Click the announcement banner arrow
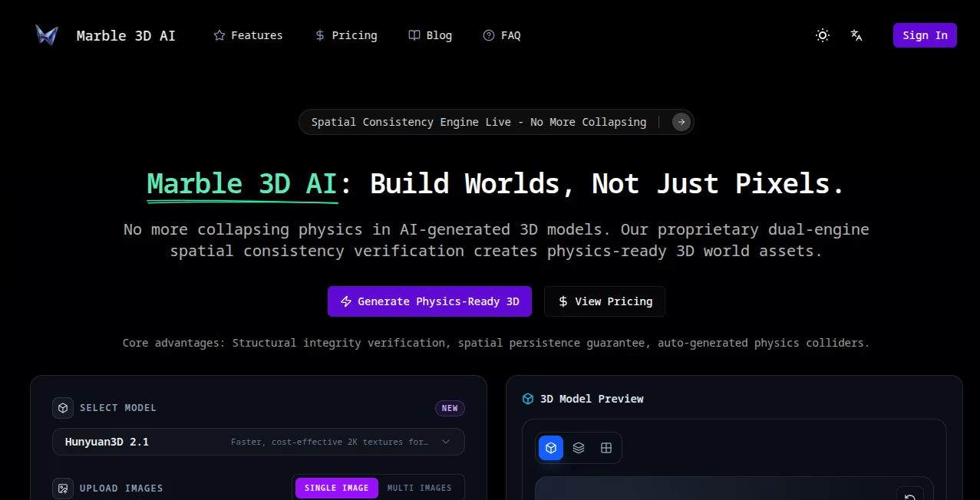The width and height of the screenshot is (980, 500). point(680,122)
